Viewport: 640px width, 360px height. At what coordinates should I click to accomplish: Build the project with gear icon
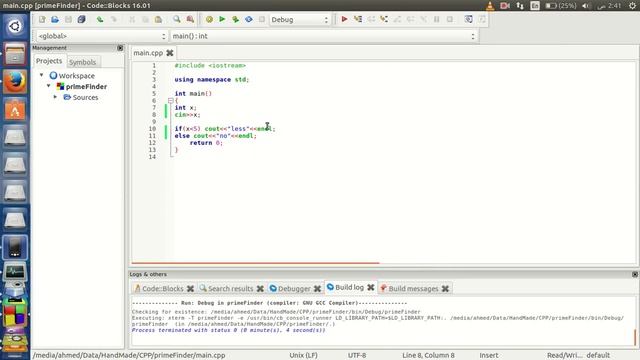pyautogui.click(x=209, y=19)
